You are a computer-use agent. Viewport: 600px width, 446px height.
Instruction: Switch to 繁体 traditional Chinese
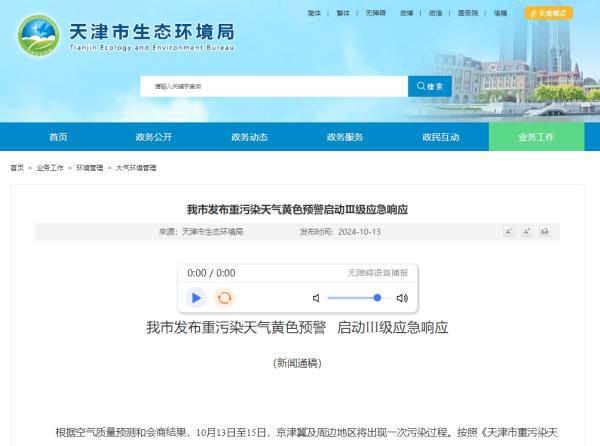click(x=345, y=14)
